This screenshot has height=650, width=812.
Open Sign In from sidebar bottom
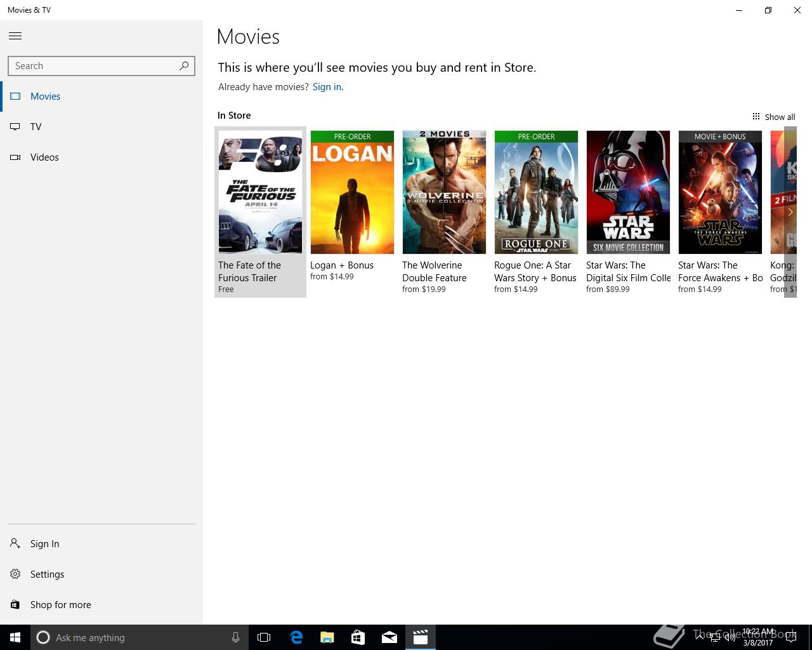(101, 544)
